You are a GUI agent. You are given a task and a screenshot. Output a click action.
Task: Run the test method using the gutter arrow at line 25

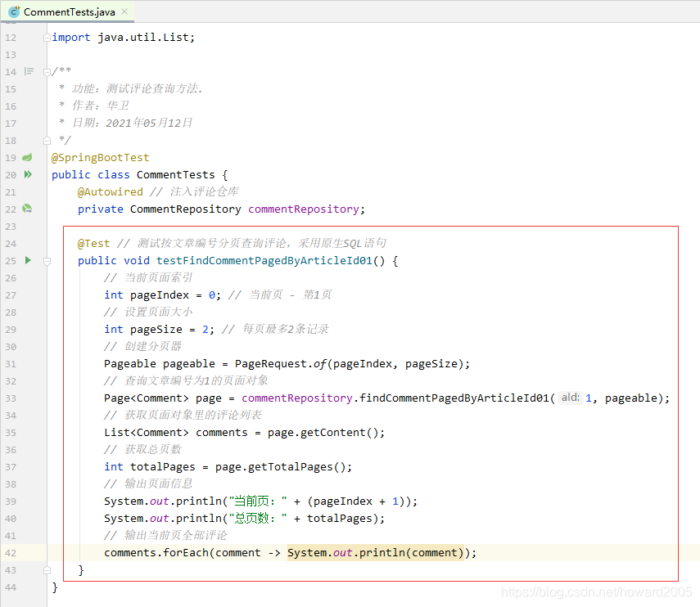(x=28, y=260)
